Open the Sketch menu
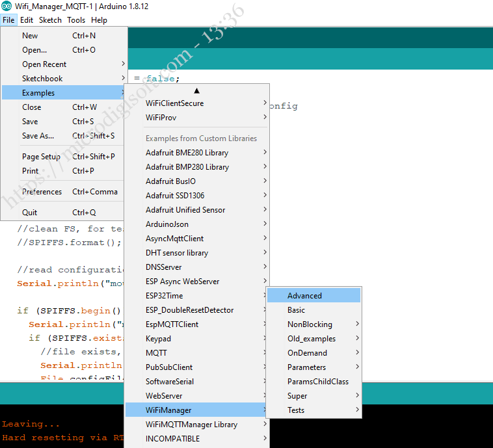Viewport: 493px width, 448px height. (50, 20)
